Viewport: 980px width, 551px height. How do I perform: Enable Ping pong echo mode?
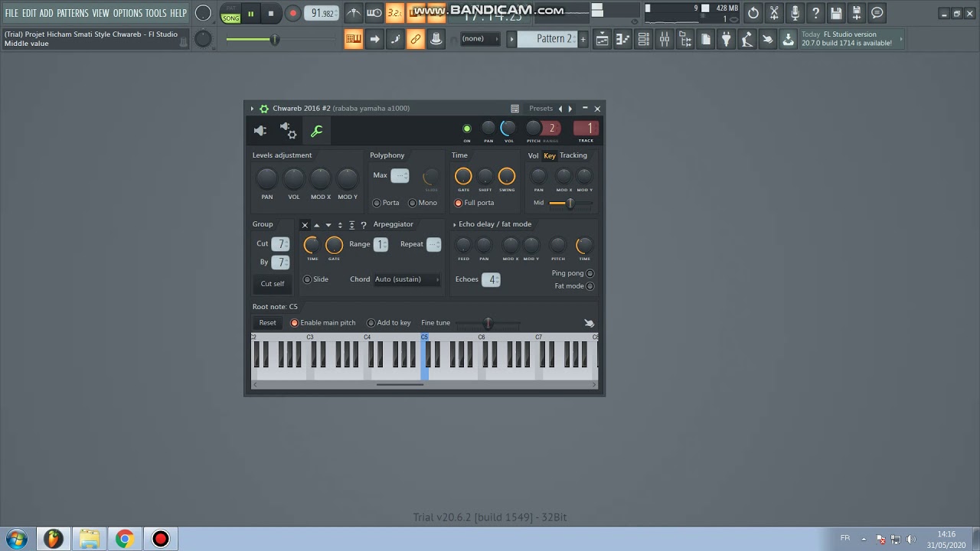tap(573, 273)
